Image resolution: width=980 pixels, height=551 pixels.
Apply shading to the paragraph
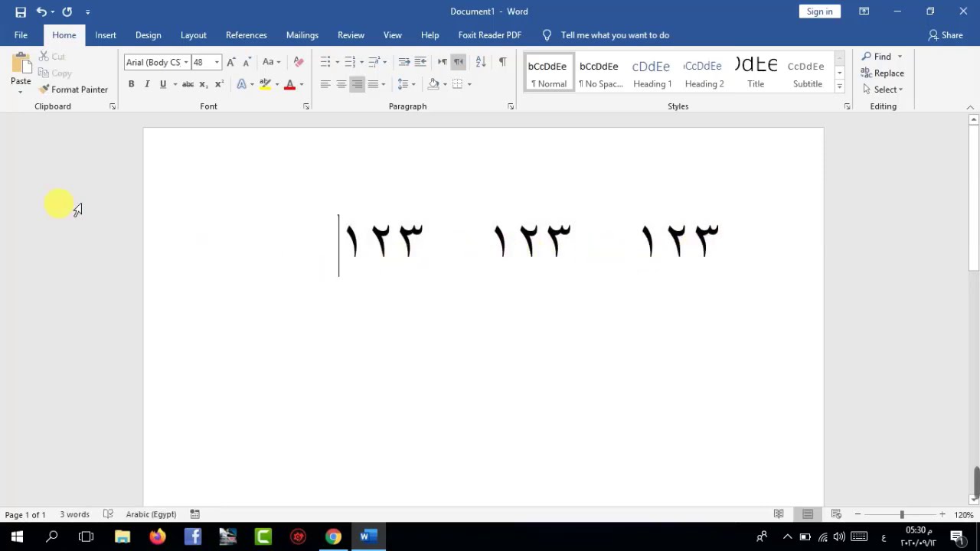point(433,84)
